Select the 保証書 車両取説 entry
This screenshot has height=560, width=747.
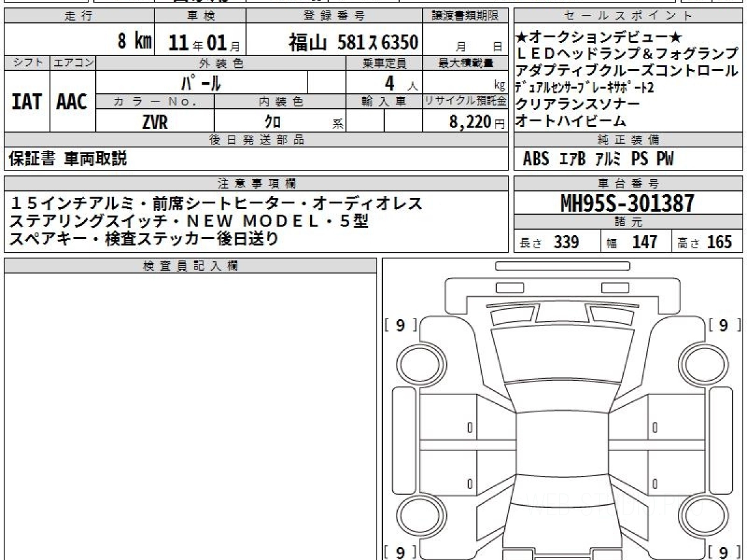tap(67, 159)
